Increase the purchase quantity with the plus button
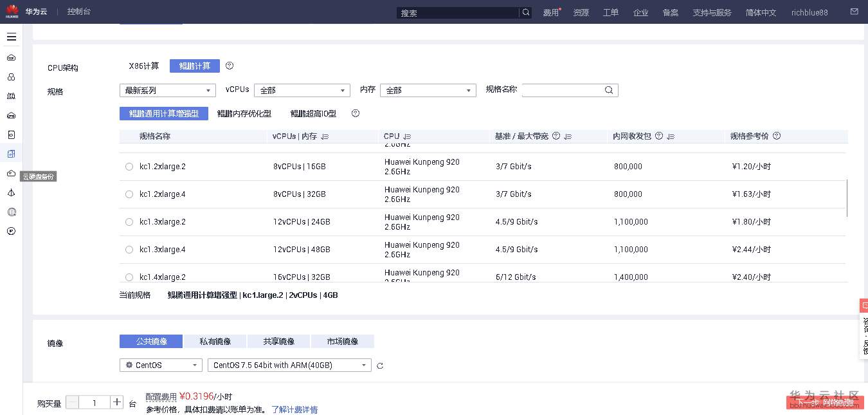This screenshot has height=415, width=868. pyautogui.click(x=117, y=403)
